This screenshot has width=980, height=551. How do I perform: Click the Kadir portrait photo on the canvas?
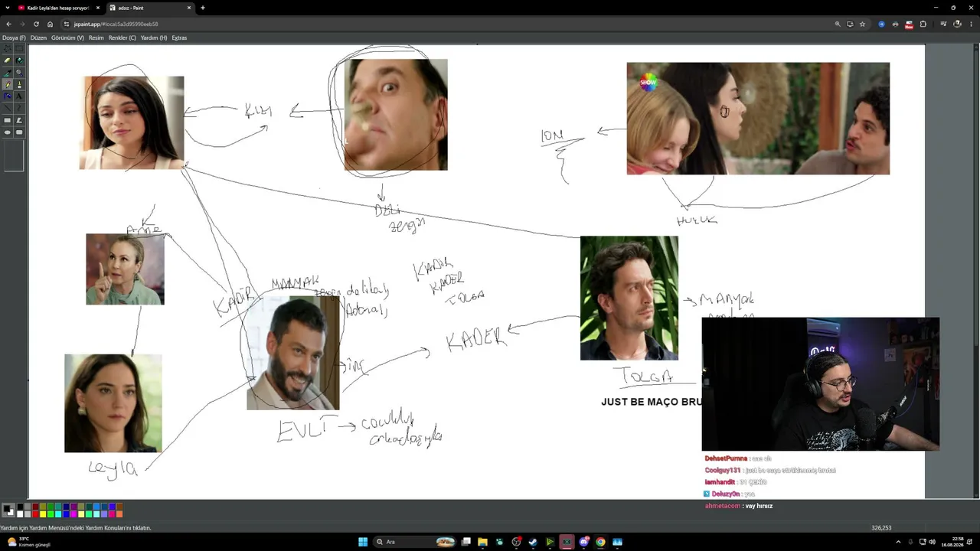[x=292, y=353]
